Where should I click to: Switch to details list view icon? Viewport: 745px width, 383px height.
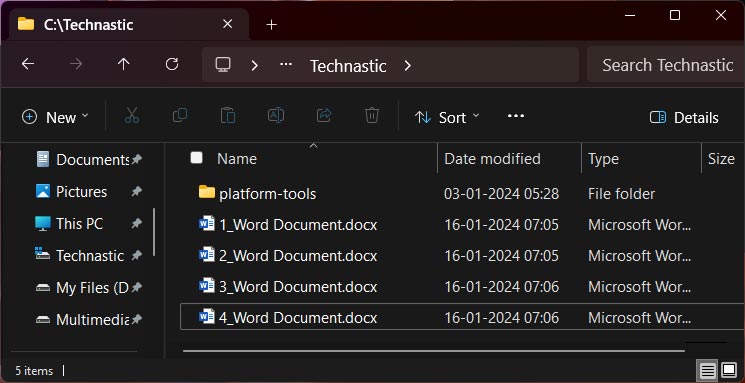[x=707, y=370]
